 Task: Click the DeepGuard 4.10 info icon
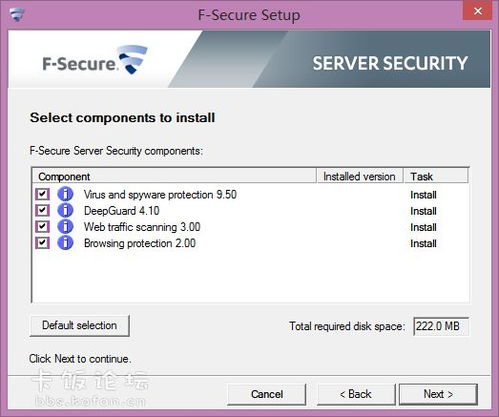(x=65, y=210)
